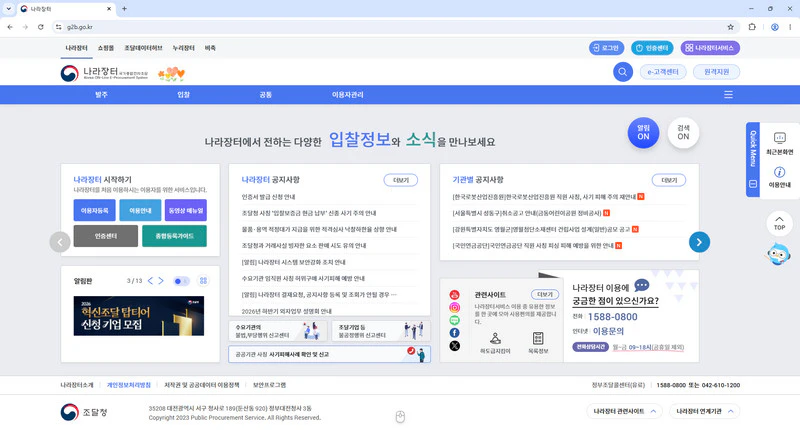Switch to 벼룩 top tab
This screenshot has width=800, height=430.
(x=210, y=48)
